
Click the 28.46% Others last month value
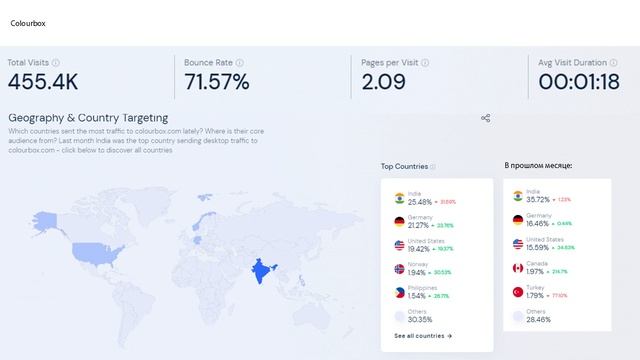pos(538,320)
